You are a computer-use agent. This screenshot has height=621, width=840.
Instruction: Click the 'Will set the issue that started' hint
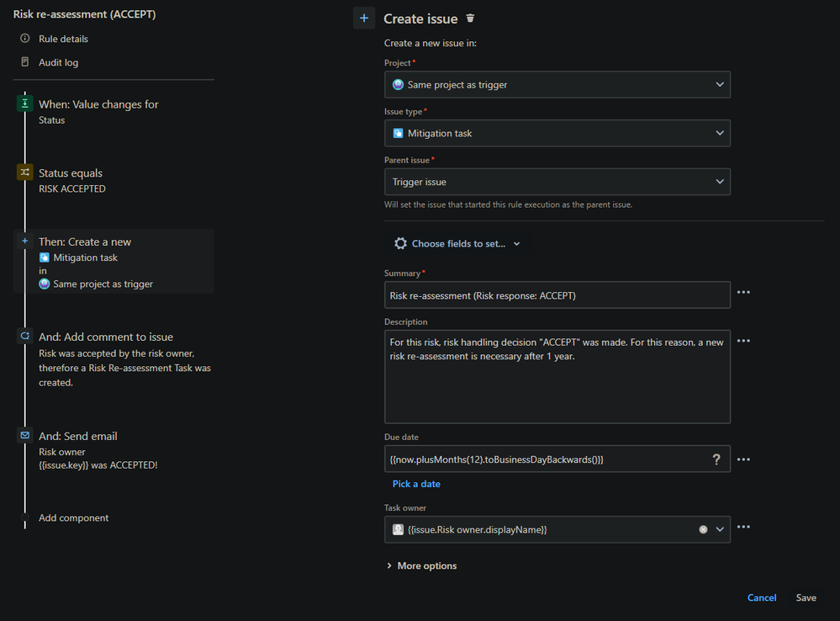click(508, 204)
